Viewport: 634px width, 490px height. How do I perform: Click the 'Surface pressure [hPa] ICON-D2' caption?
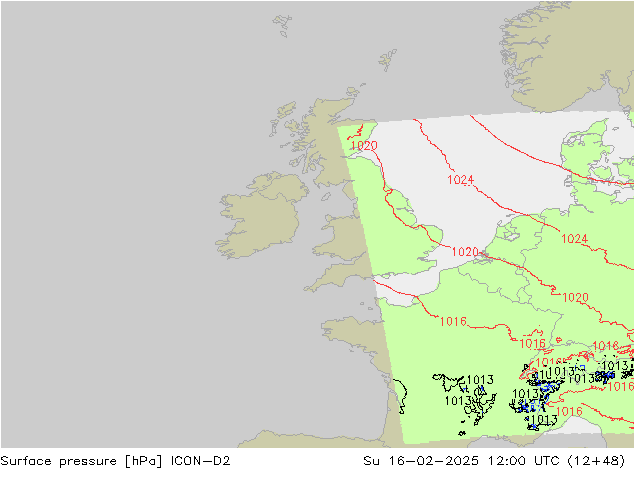coord(115,461)
